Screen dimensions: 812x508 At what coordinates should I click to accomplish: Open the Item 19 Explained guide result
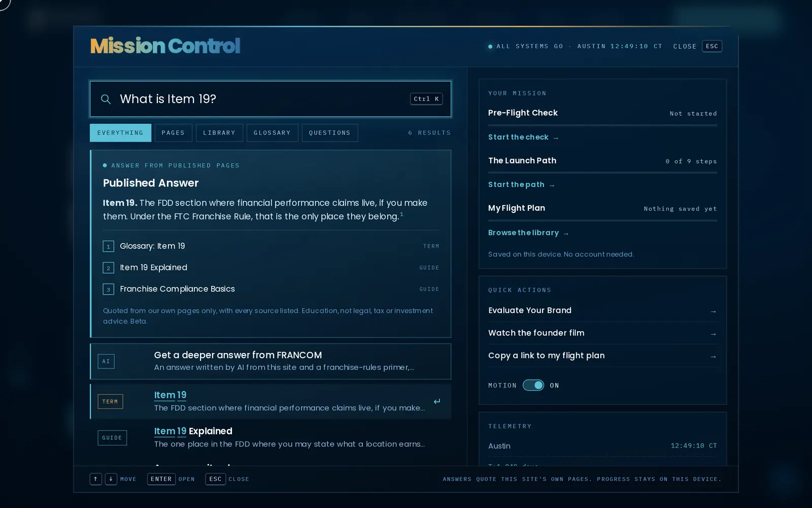[270, 437]
